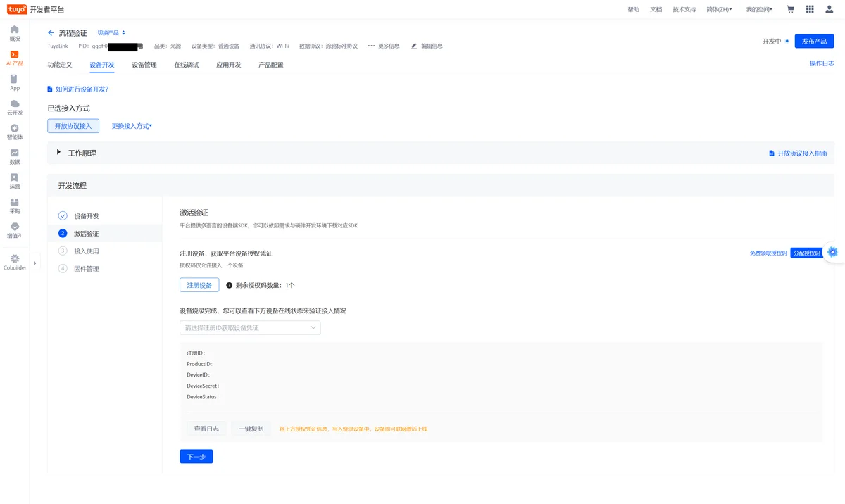Screen dimensions: 845x504
Task: Click the 分配授权码 button
Action: tap(806, 253)
